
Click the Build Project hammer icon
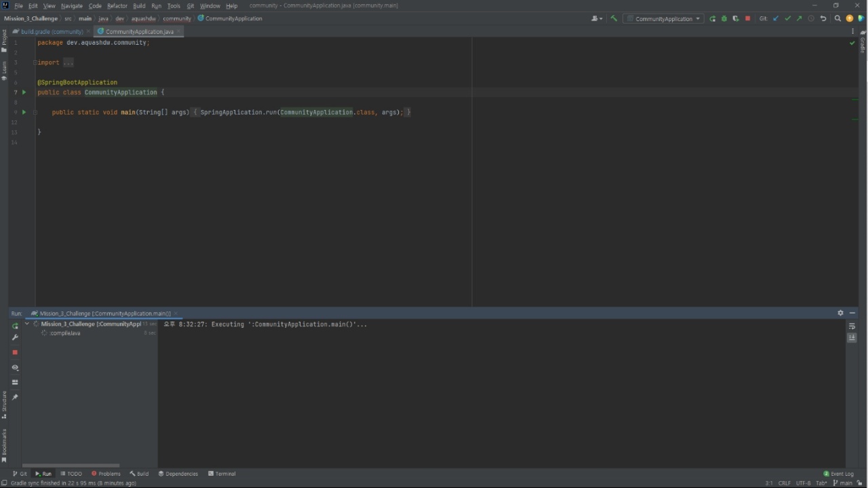(614, 18)
